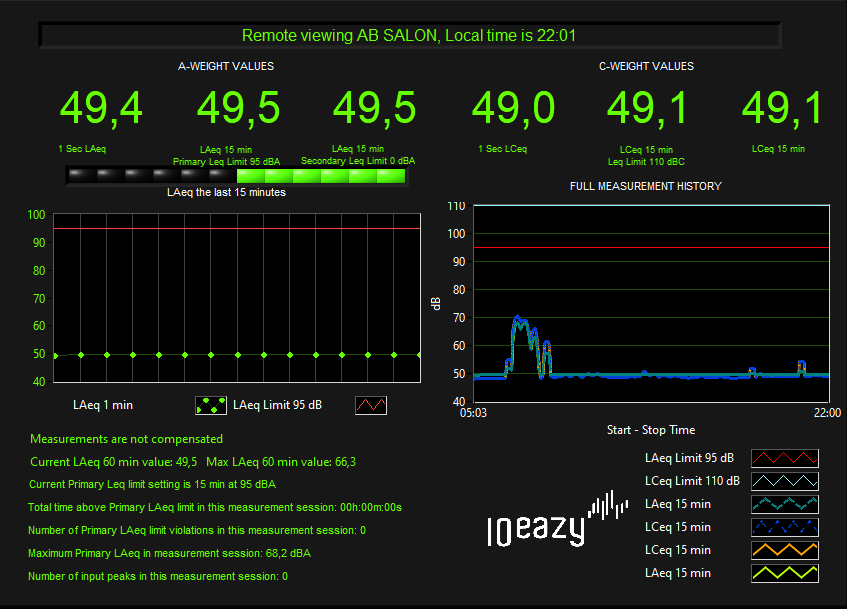Click the red 95 dB limit line in the chart

236,229
